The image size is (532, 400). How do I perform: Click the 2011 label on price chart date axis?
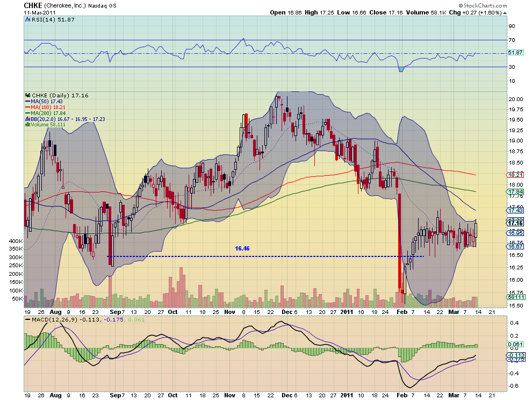[x=347, y=312]
